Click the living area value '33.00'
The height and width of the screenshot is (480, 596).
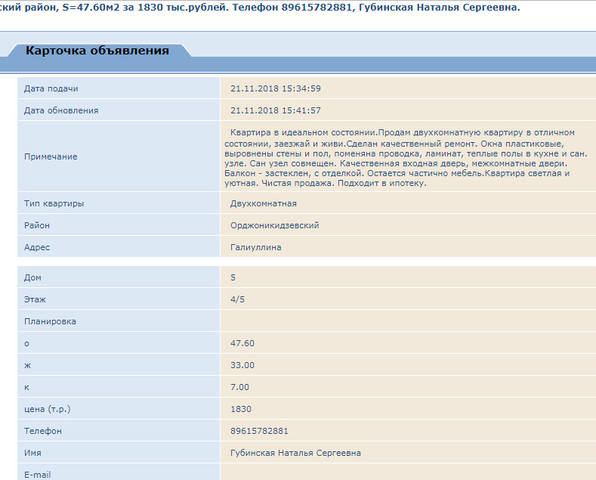243,365
